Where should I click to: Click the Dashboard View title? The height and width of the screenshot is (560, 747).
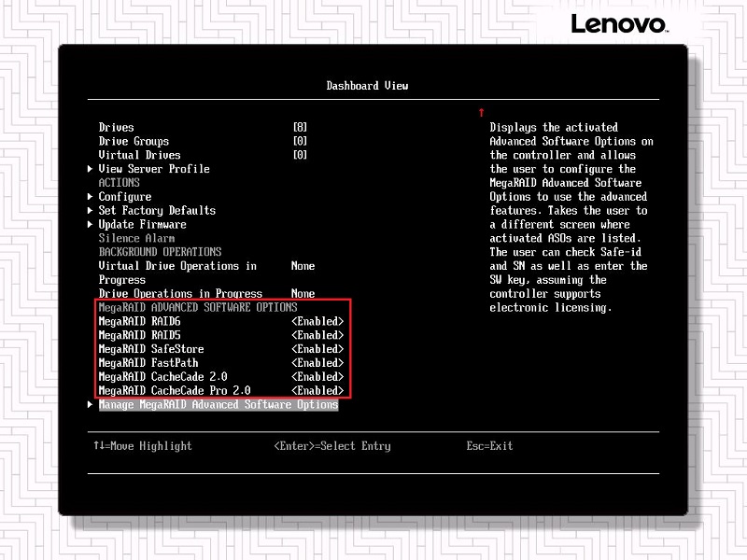367,86
